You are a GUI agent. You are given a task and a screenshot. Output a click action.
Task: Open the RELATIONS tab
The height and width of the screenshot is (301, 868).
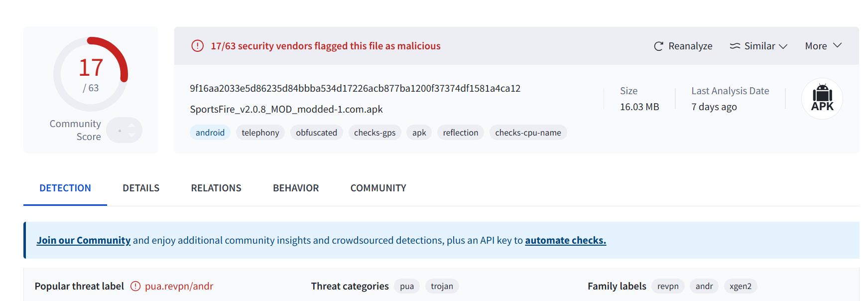[216, 188]
